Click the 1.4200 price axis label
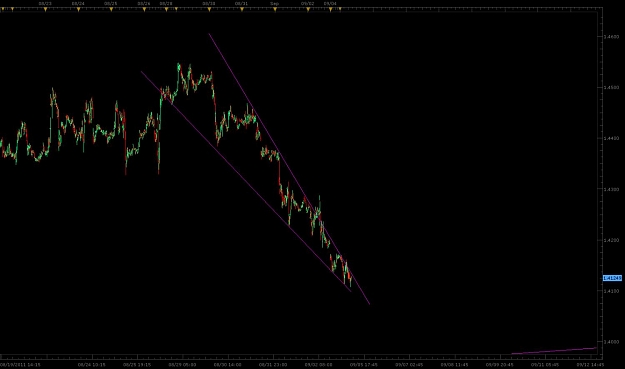This screenshot has width=625, height=369. (611, 240)
